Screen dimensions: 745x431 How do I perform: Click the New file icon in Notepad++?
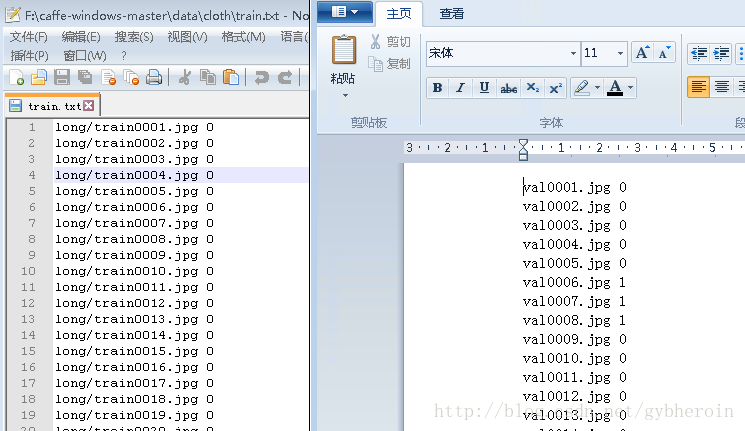[x=16, y=77]
